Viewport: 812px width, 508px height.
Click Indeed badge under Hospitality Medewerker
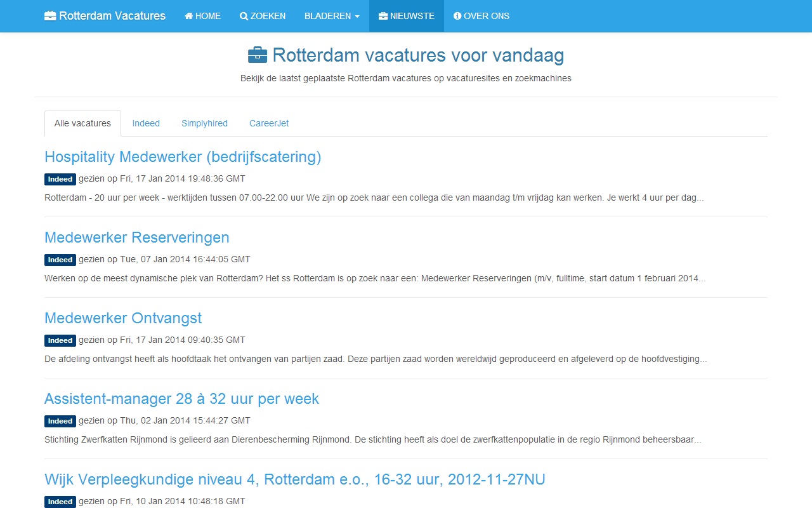point(60,179)
